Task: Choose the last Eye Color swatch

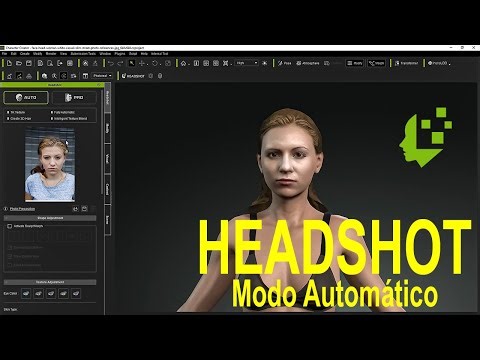Action: click(x=76, y=294)
